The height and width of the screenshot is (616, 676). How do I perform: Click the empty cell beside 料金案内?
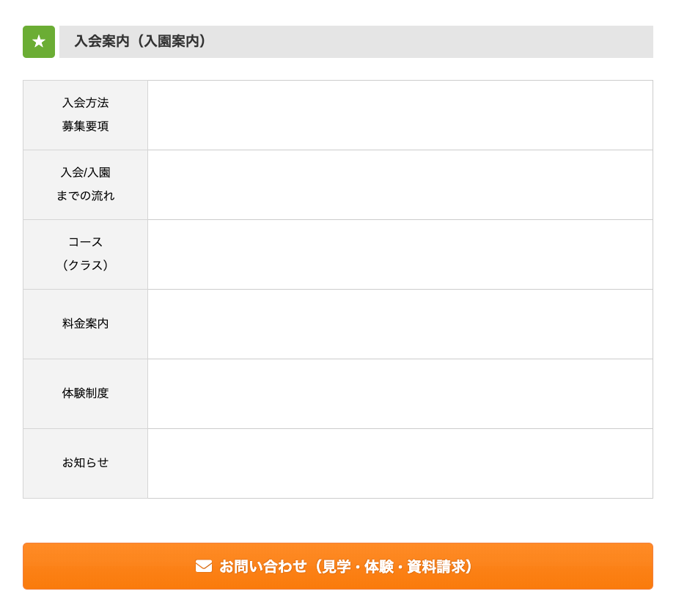coord(400,324)
